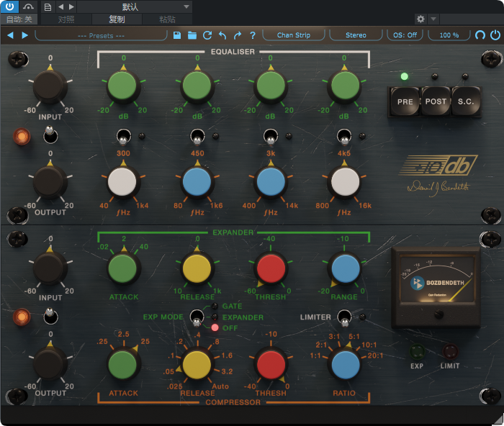Click the LIMIT indicator lamp

tap(450, 351)
